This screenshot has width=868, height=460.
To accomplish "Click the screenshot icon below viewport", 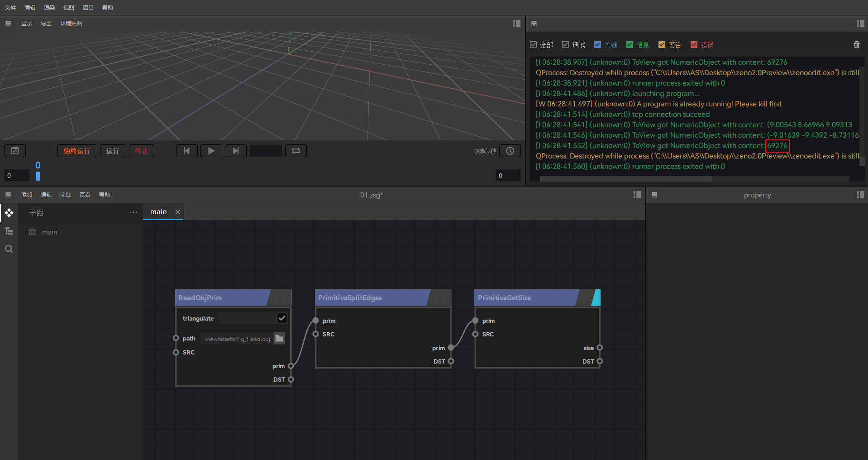I will tap(15, 151).
